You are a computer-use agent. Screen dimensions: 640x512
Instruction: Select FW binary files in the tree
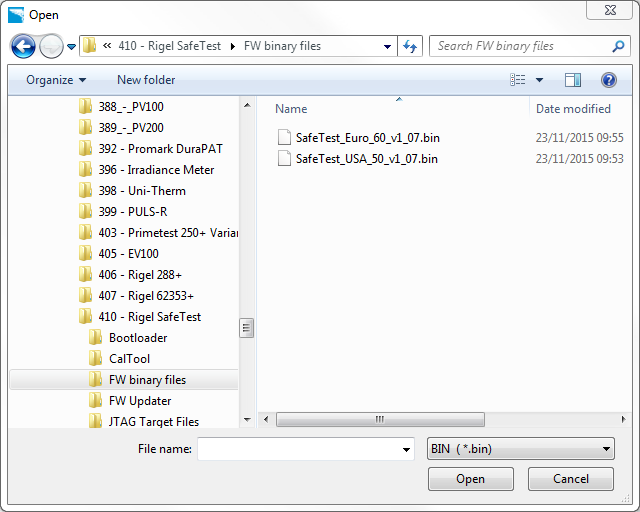(x=147, y=380)
